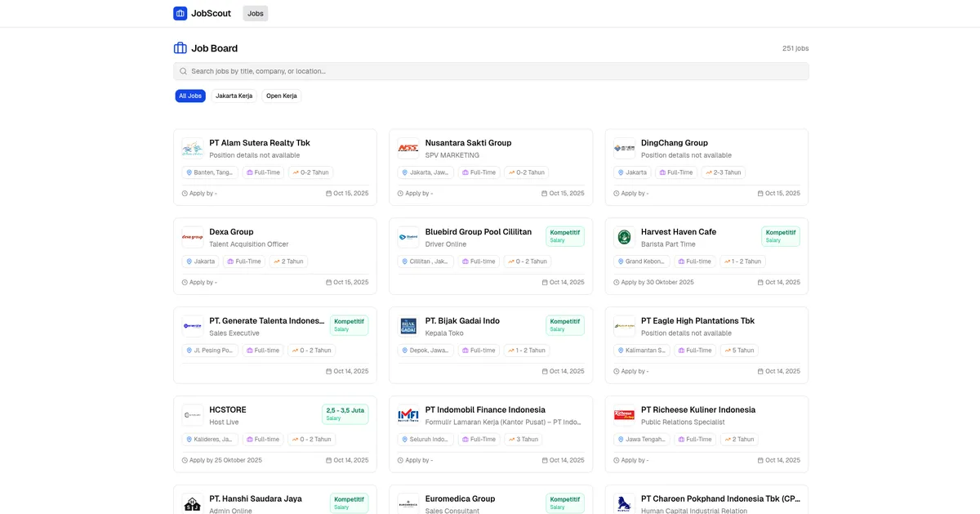Click the PT. Bijak Gadai Indo logo
This screenshot has height=514, width=980.
click(x=408, y=327)
